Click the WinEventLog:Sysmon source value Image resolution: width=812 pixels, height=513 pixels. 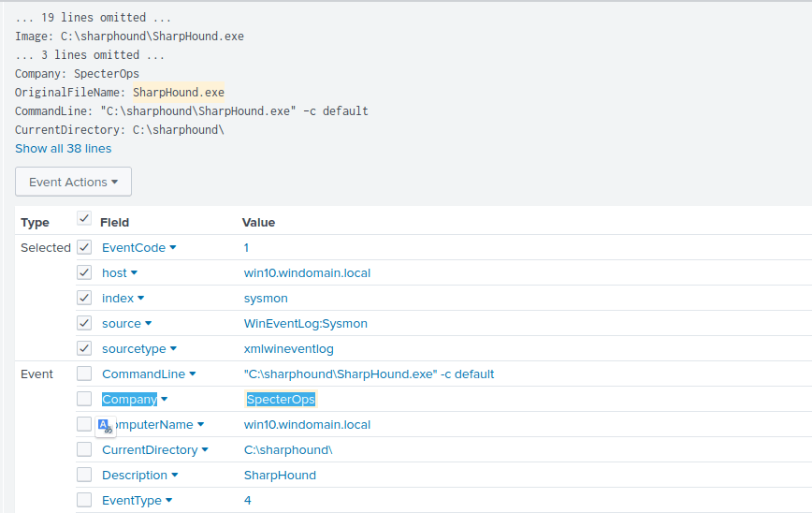click(x=305, y=324)
